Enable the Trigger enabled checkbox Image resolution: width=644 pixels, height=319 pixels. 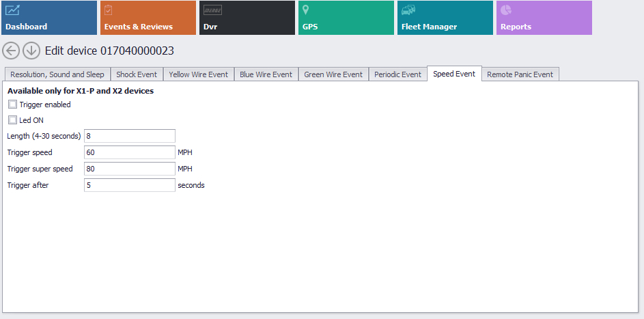click(13, 105)
